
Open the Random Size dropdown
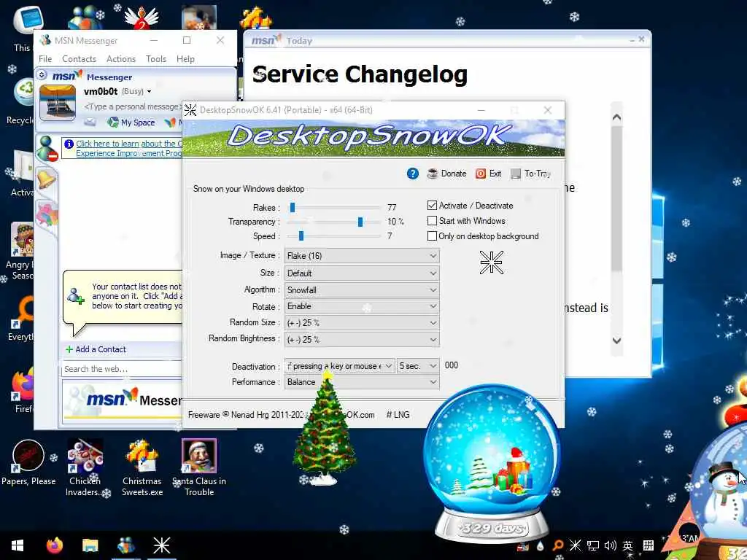362,323
